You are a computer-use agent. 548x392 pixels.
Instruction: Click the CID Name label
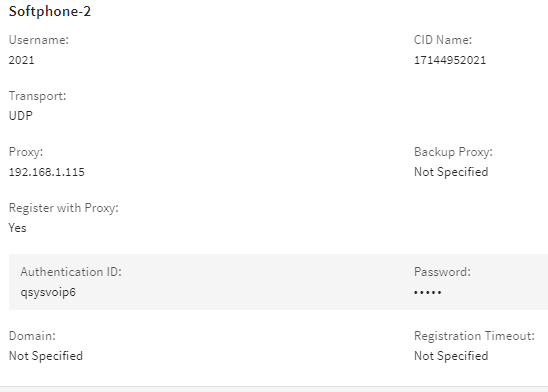pyautogui.click(x=443, y=40)
